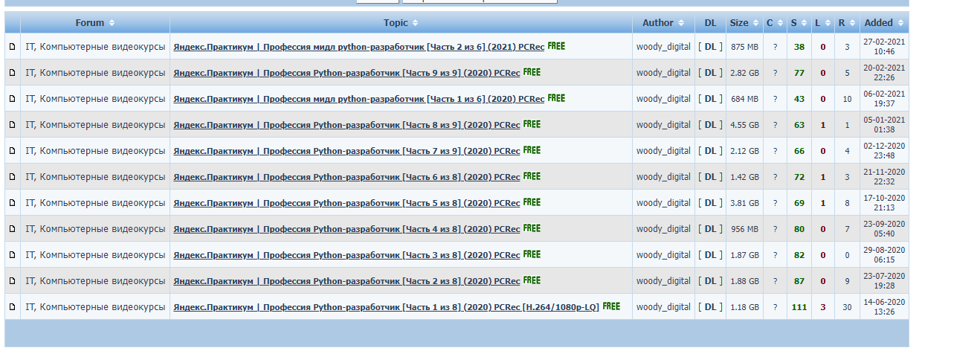Screen dimensions: 980x351
Task: Click the document icon for Часть 8 из 9 row
Action: (x=12, y=125)
